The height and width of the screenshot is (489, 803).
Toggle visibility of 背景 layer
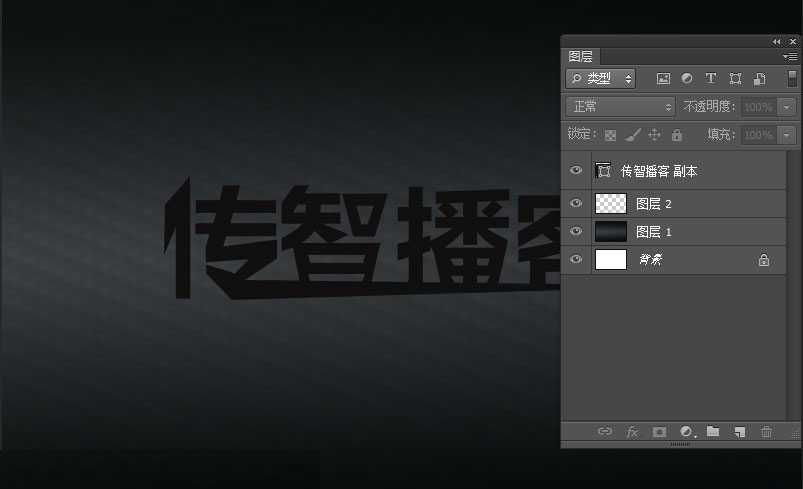click(x=576, y=259)
